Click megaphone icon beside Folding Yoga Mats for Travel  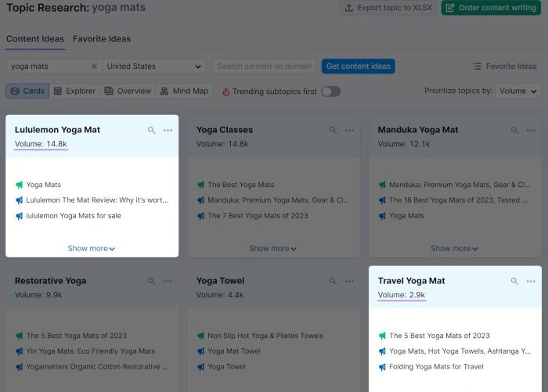point(382,367)
